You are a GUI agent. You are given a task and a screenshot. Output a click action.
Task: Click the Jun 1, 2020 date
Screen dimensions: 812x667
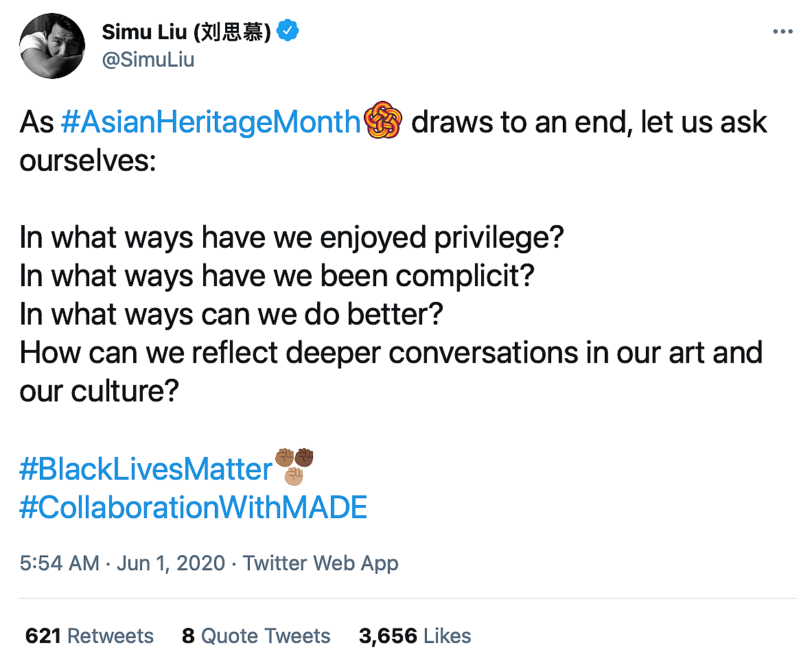(171, 563)
